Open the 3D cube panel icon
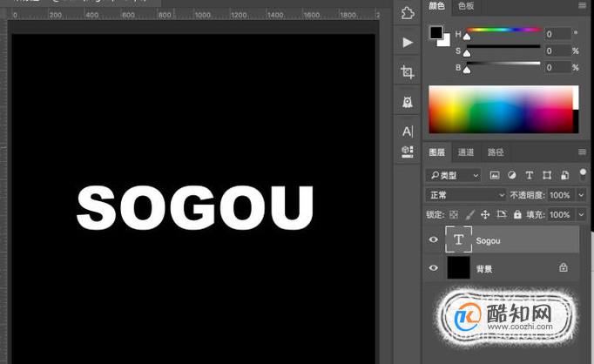This screenshot has height=364, width=594. click(x=408, y=152)
